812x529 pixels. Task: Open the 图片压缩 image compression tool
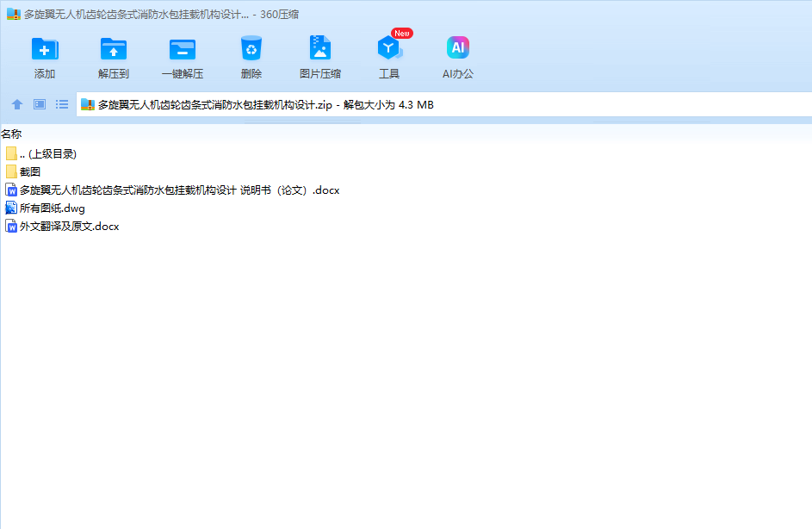pos(320,48)
